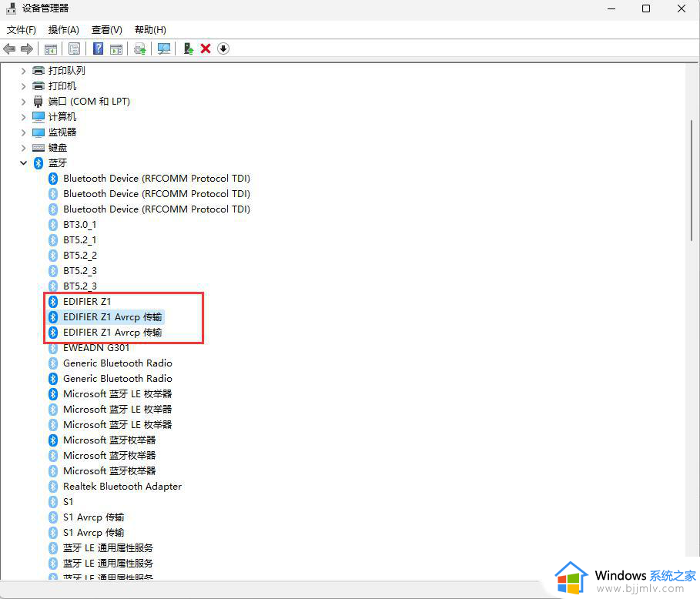Image resolution: width=700 pixels, height=599 pixels.
Task: Scan for hardware changes using the monitor icon
Action: click(164, 49)
